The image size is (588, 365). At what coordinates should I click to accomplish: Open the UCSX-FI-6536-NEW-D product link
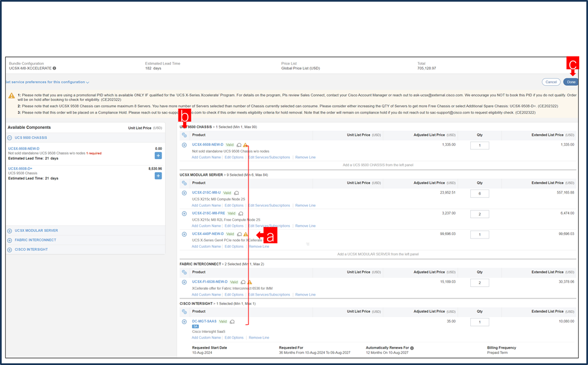[x=209, y=282]
